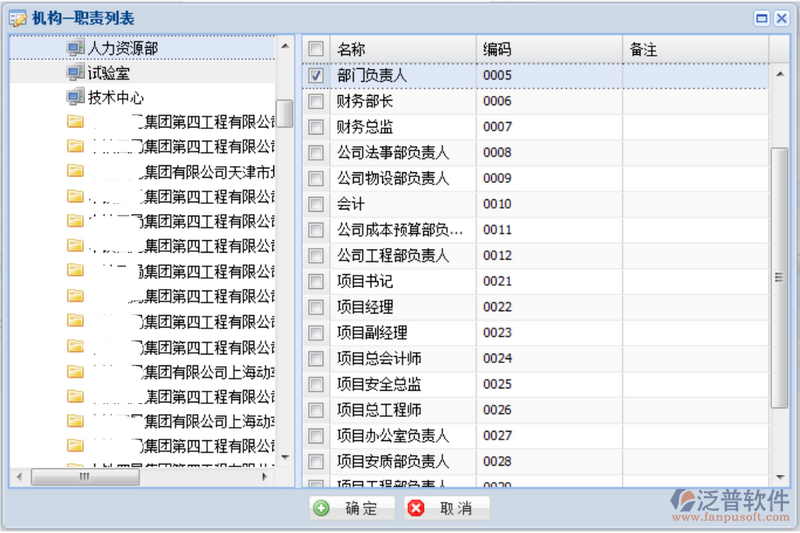Cancel the dialog with 取消 button
The width and height of the screenshot is (800, 533).
446,508
